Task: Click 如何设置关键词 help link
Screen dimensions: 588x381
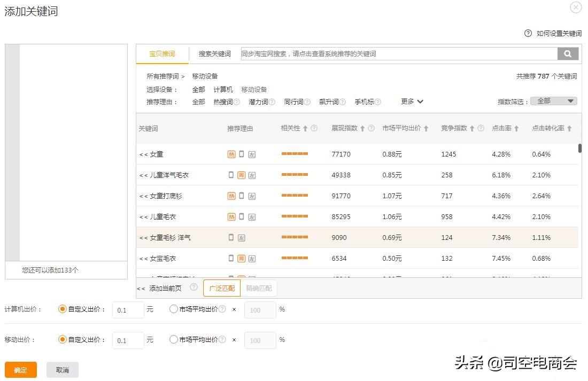Action: (559, 33)
